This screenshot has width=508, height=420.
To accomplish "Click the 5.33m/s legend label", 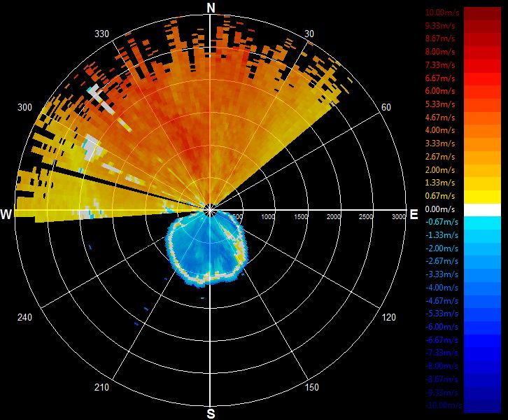I will pyautogui.click(x=440, y=104).
